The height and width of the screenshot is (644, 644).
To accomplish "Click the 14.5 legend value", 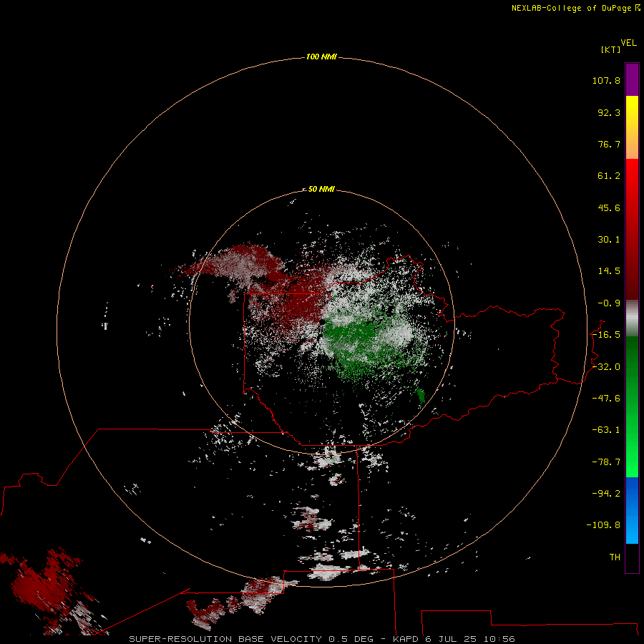I will point(609,271).
